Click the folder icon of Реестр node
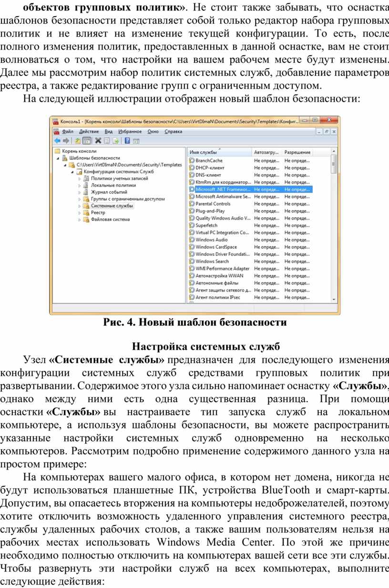The width and height of the screenshot is (389, 588). click(86, 213)
